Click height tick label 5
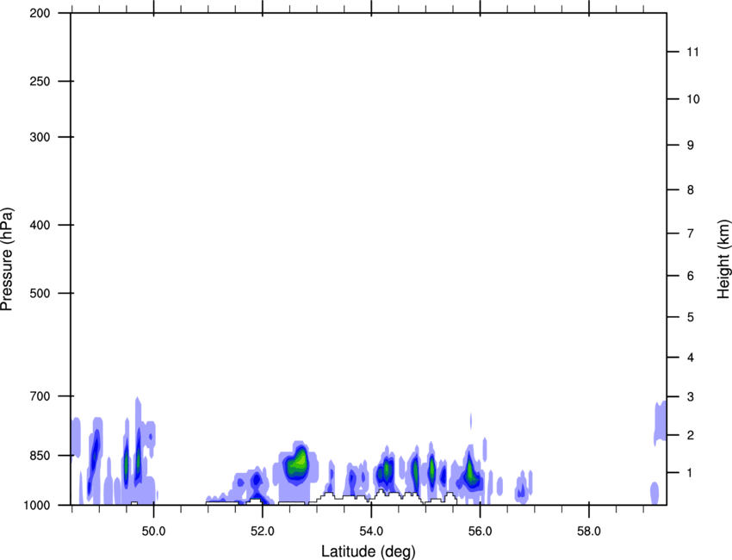The image size is (732, 560). pyautogui.click(x=691, y=317)
